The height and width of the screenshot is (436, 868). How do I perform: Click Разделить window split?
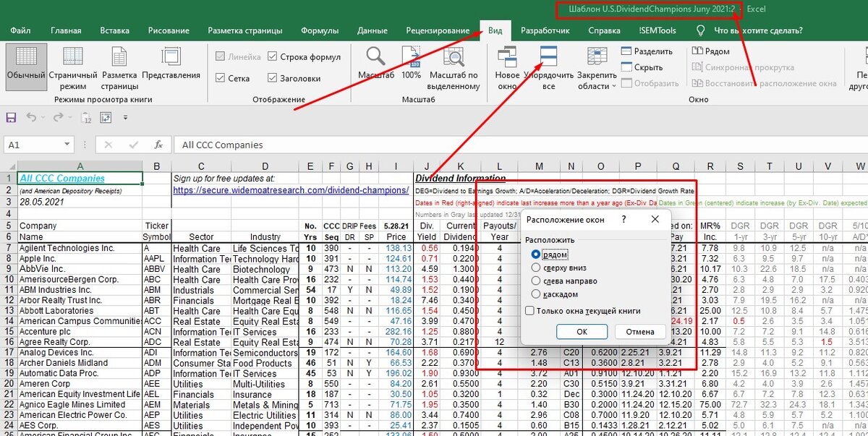(647, 51)
